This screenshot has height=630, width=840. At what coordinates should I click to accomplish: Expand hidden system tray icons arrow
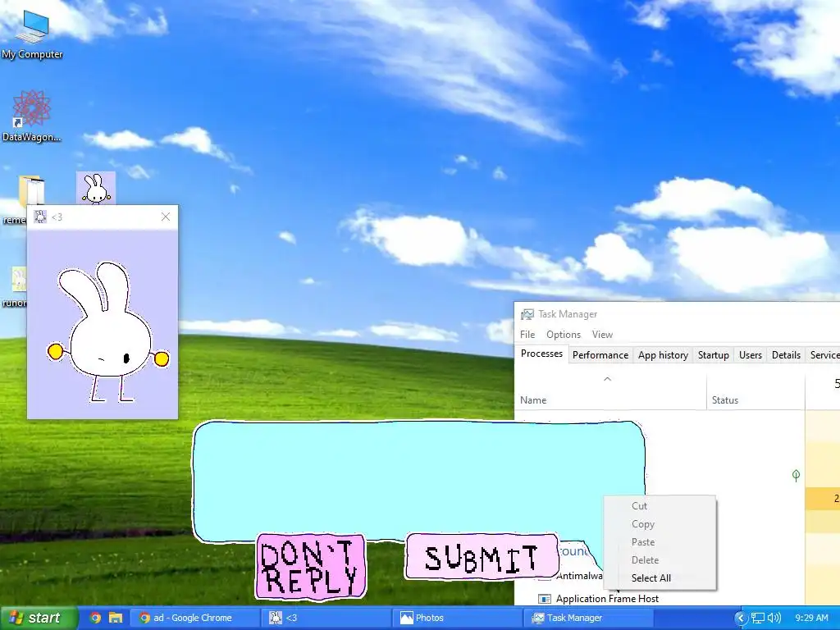(741, 619)
